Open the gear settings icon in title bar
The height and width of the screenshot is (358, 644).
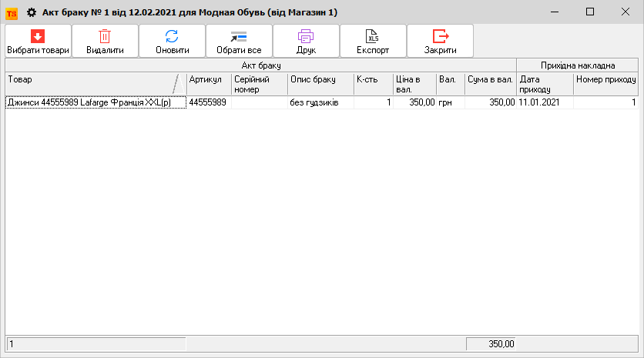32,12
